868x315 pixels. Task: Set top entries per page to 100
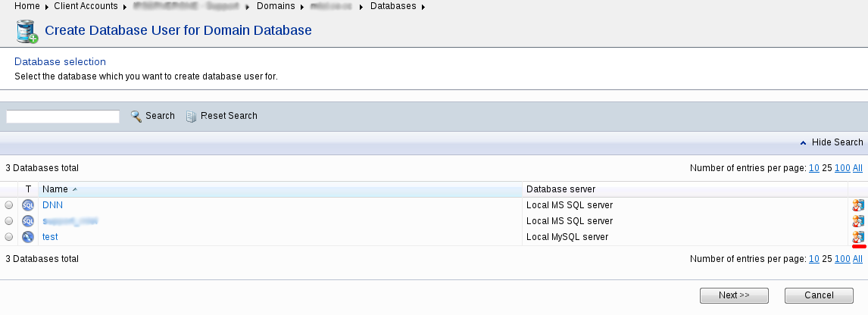point(842,168)
